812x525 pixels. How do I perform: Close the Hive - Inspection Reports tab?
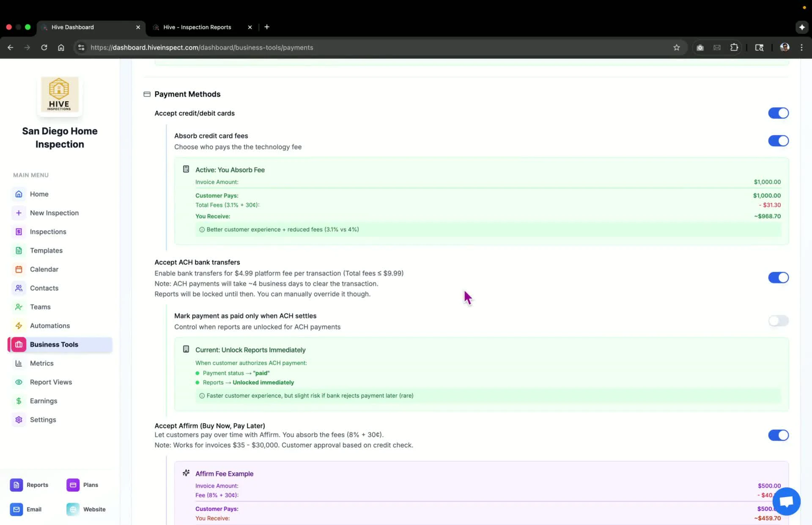(250, 27)
